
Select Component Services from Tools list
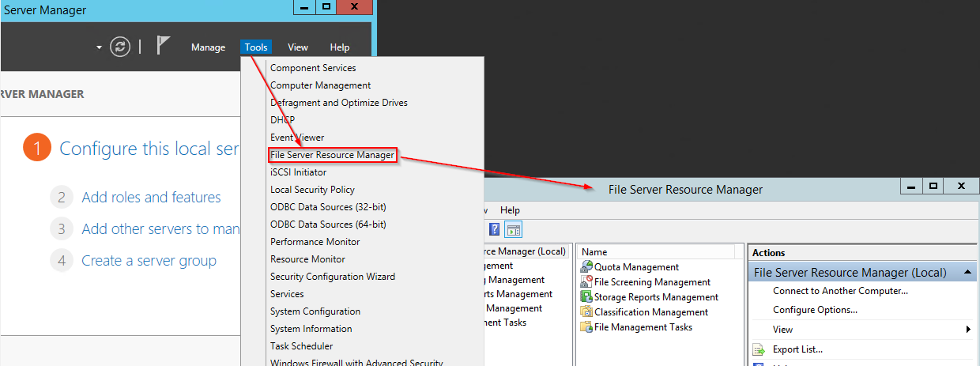[x=313, y=68]
